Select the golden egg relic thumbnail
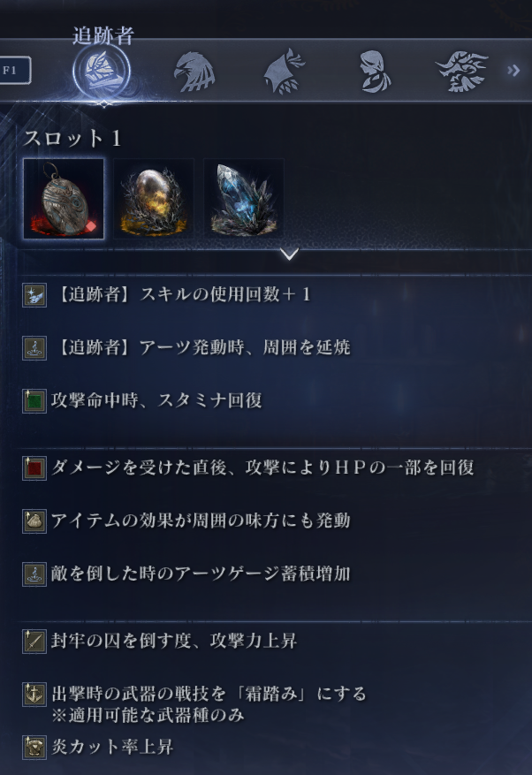This screenshot has width=532, height=775. pos(154,199)
